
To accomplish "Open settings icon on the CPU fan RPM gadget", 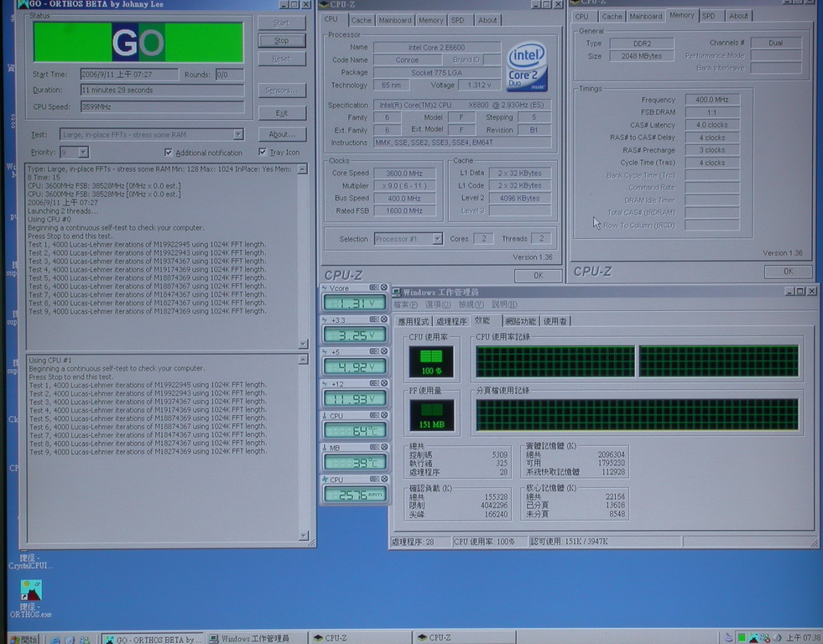I will click(373, 480).
